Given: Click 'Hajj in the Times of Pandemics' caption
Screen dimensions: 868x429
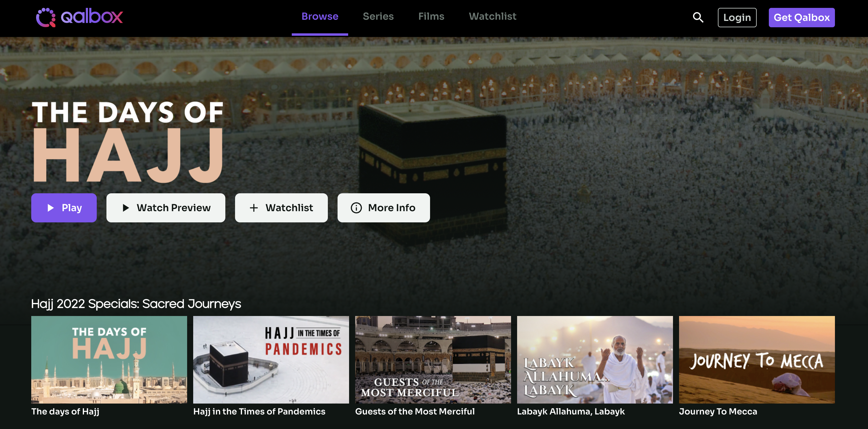Looking at the screenshot, I should click(x=259, y=411).
